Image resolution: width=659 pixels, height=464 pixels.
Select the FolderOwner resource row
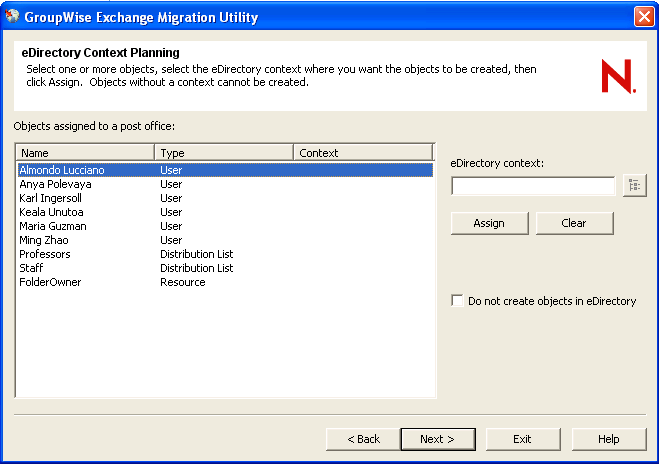(x=225, y=282)
